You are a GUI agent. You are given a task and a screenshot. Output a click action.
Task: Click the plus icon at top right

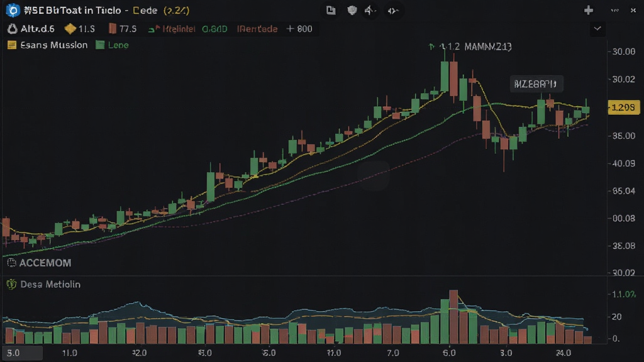588,10
